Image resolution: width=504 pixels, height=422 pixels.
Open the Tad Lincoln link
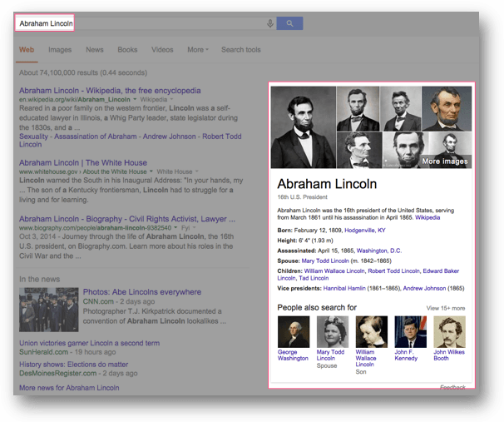[314, 278]
